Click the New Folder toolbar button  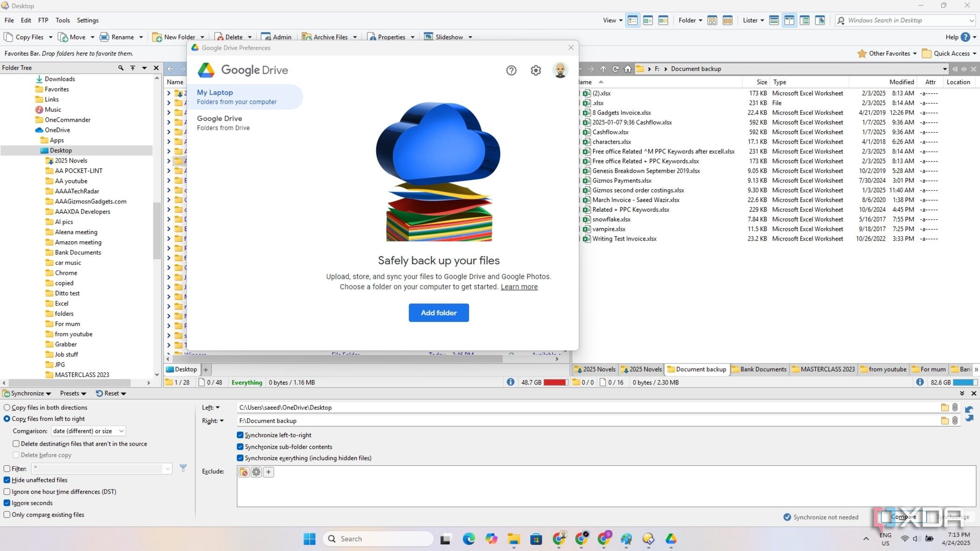[x=174, y=37]
